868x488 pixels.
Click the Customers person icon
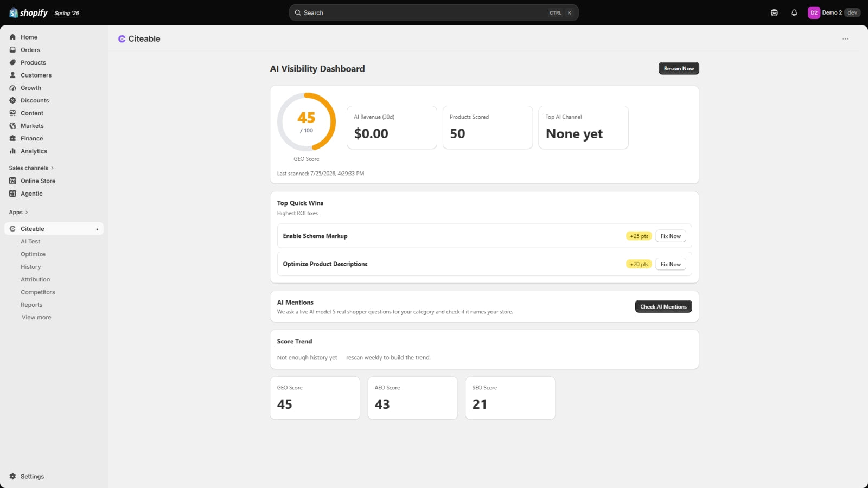pyautogui.click(x=12, y=75)
